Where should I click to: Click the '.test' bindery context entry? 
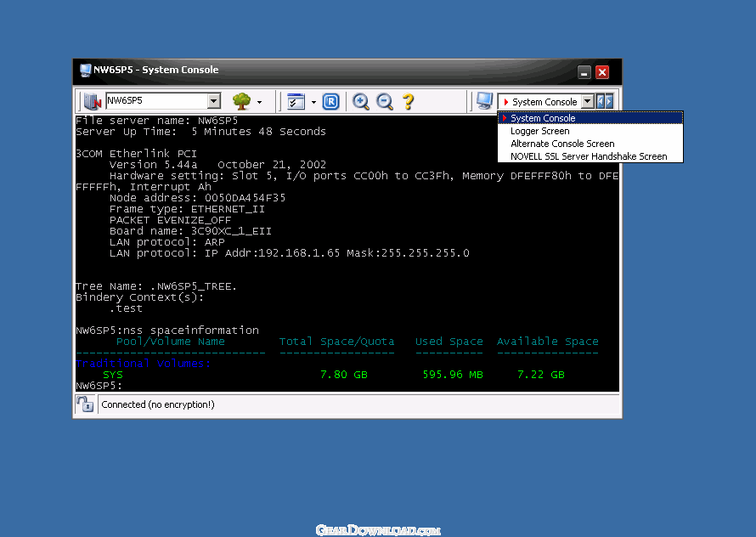[x=126, y=308]
